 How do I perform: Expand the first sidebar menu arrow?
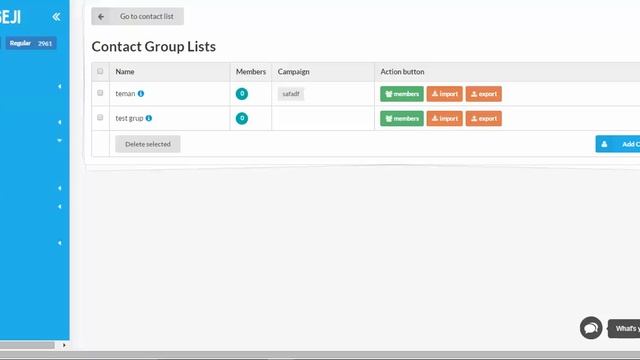60,87
